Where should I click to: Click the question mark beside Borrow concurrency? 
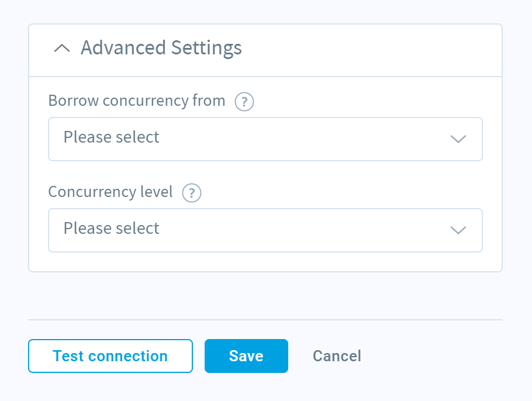click(x=244, y=102)
